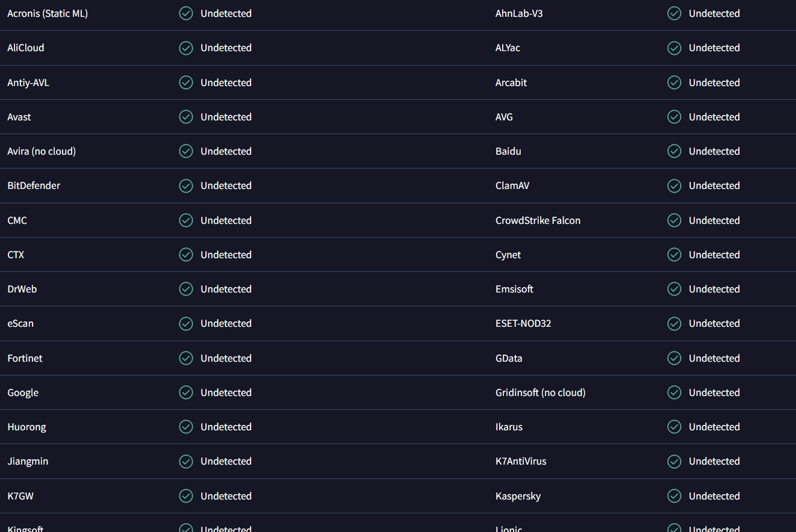The height and width of the screenshot is (532, 796).
Task: Click the Emsisoft checkmark icon
Action: 674,289
